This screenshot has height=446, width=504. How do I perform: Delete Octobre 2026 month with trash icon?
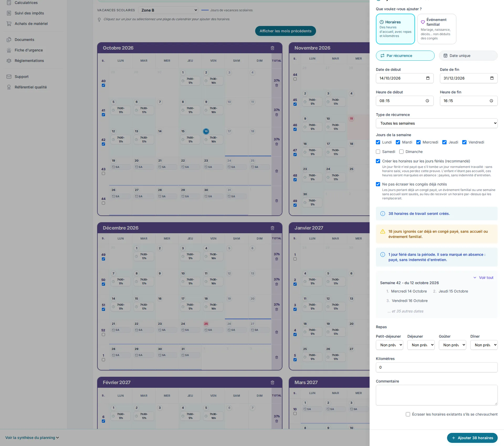pyautogui.click(x=272, y=48)
